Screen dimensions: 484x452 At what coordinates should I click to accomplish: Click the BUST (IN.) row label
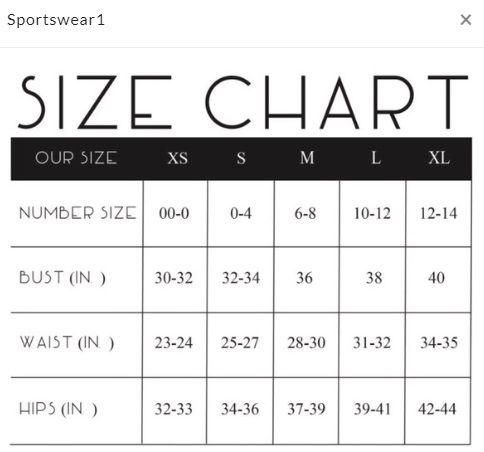click(62, 278)
